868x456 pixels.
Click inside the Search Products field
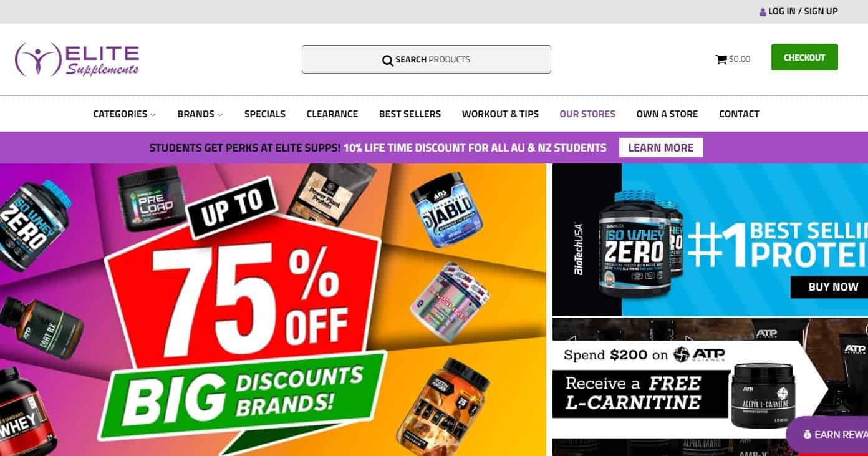427,59
